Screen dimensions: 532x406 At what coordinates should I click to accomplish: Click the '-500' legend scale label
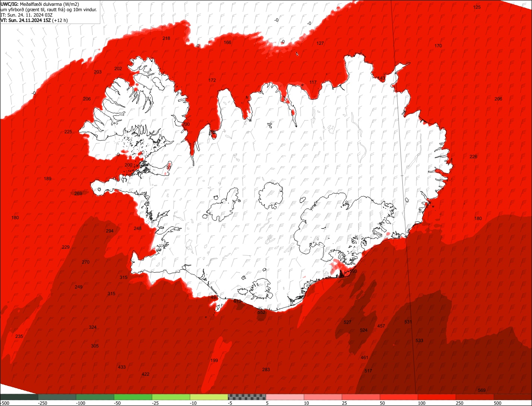[x=5, y=403]
